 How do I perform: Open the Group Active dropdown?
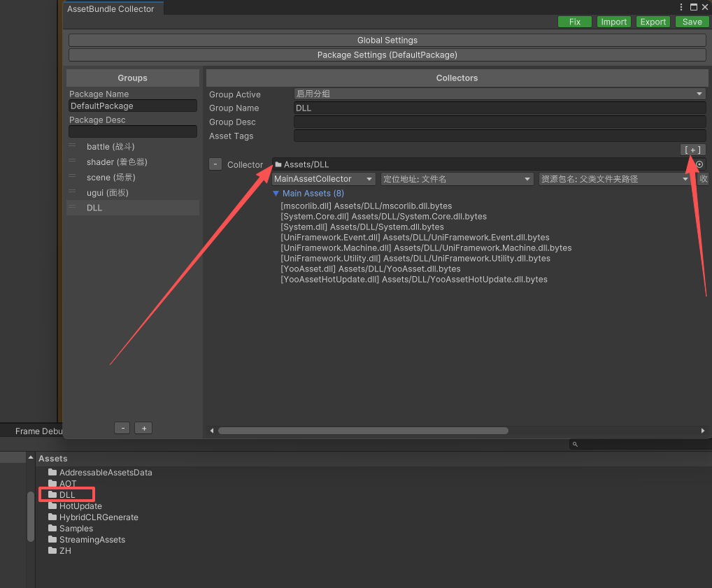(x=499, y=94)
